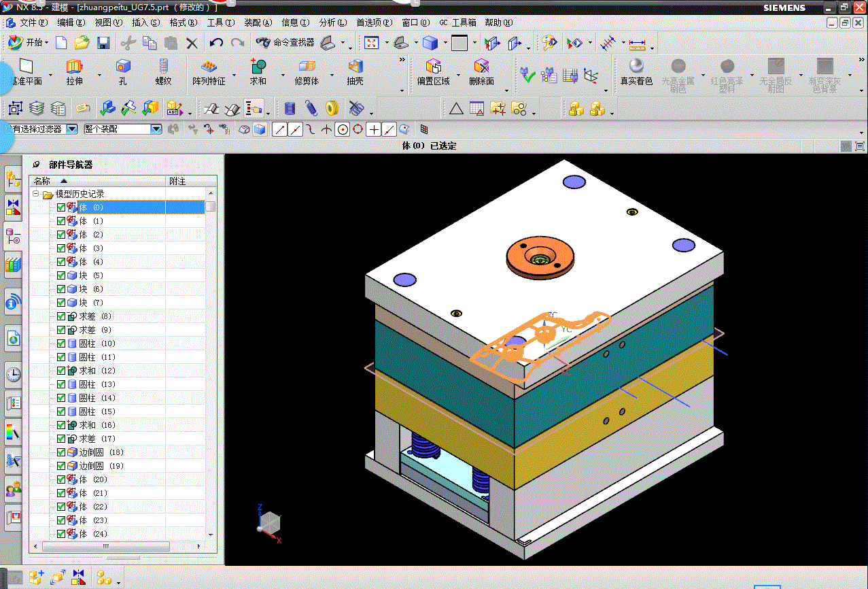Sort by the 名称 column header

98,181
